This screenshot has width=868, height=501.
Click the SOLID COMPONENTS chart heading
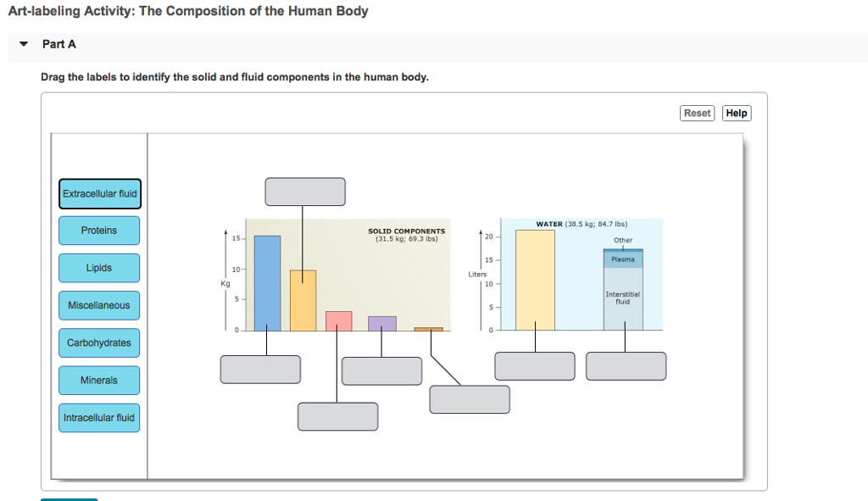tap(405, 233)
